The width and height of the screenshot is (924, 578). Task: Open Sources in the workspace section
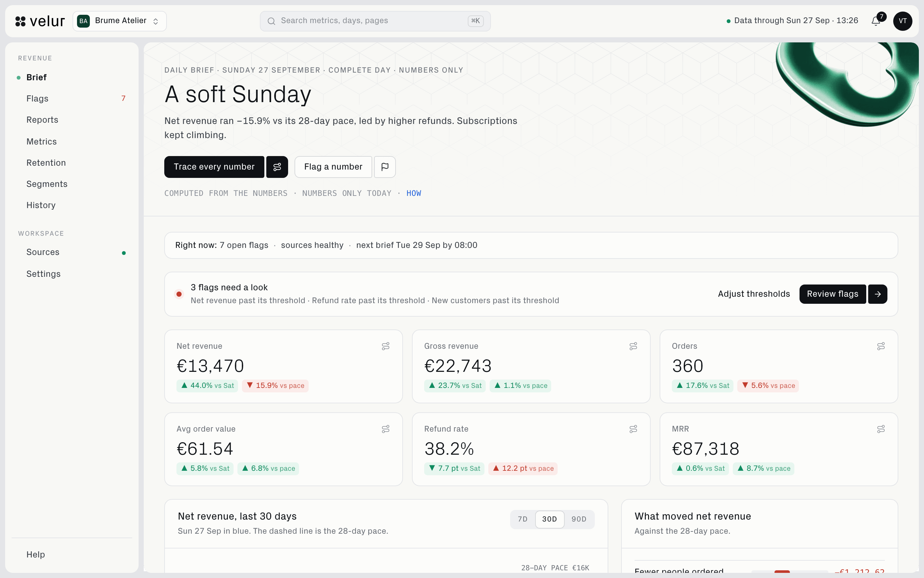pyautogui.click(x=72, y=252)
